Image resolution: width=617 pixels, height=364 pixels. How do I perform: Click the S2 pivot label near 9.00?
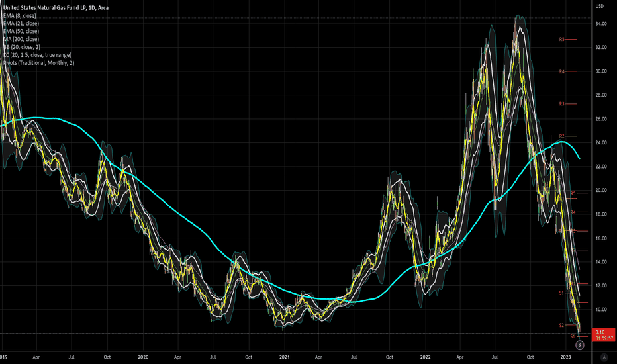tap(561, 325)
